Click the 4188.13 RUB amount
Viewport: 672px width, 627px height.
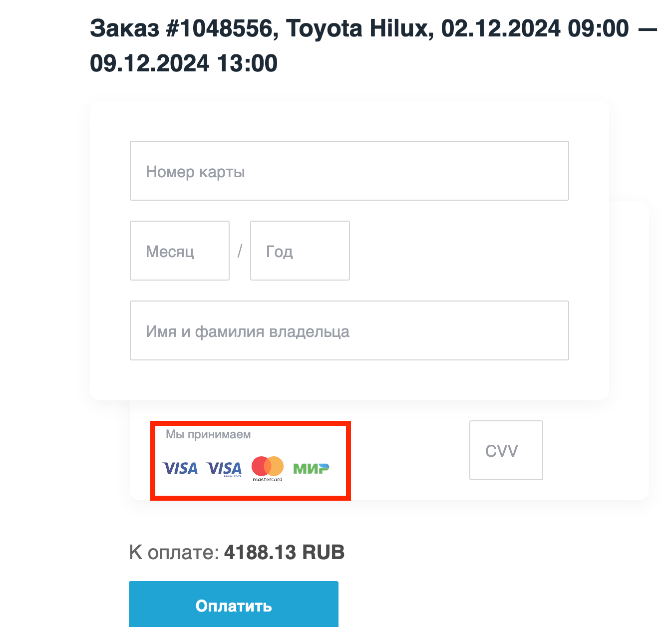[284, 553]
